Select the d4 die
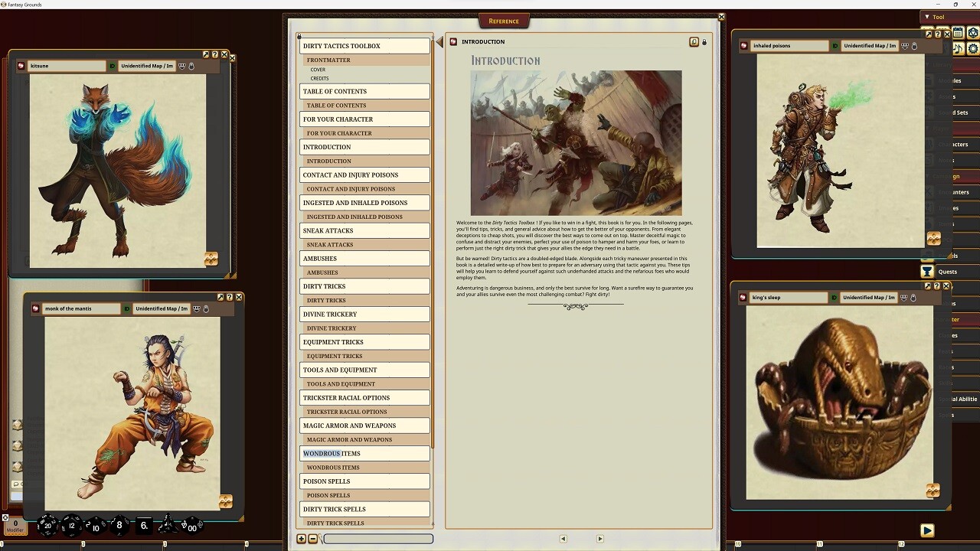 pos(168,524)
